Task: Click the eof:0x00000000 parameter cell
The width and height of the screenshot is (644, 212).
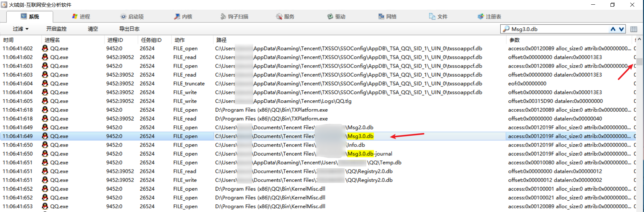Action: point(527,84)
